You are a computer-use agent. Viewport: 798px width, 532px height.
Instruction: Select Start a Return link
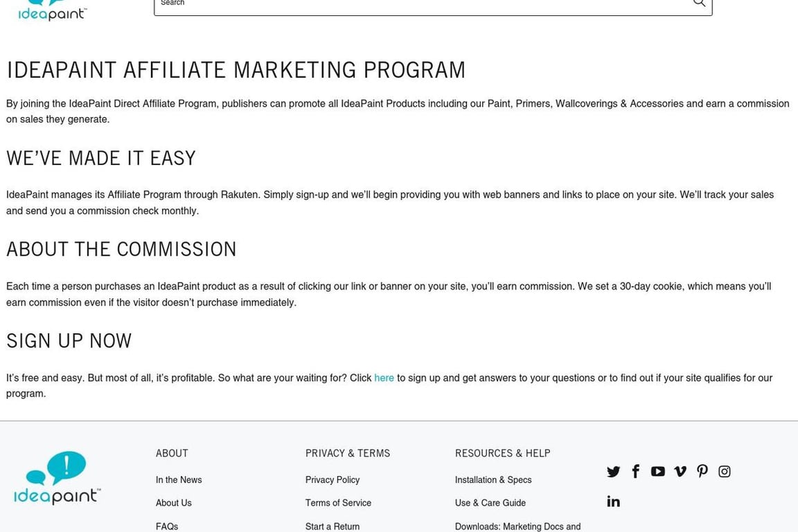[332, 526]
